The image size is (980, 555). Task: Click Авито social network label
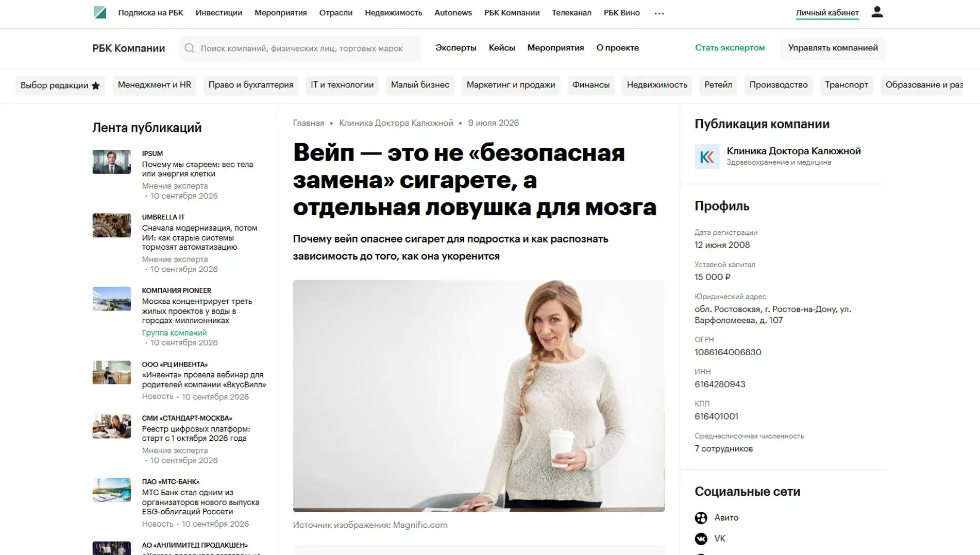[726, 518]
